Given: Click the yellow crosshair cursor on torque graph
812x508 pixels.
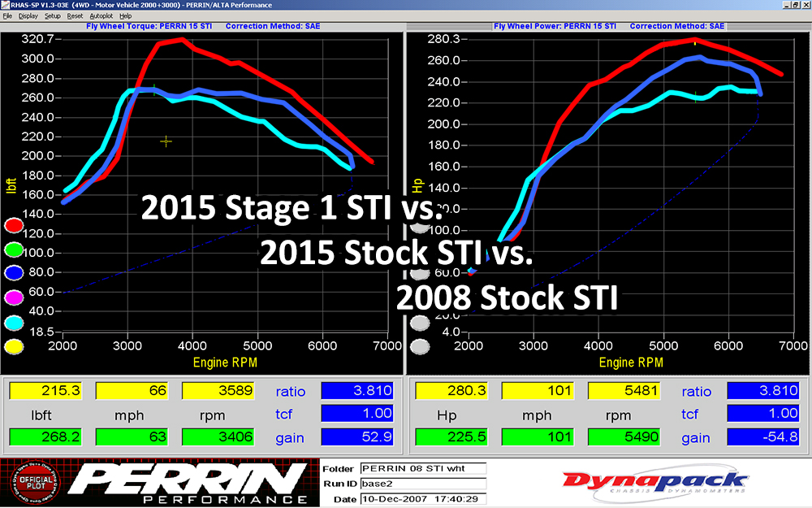Looking at the screenshot, I should click(x=166, y=141).
